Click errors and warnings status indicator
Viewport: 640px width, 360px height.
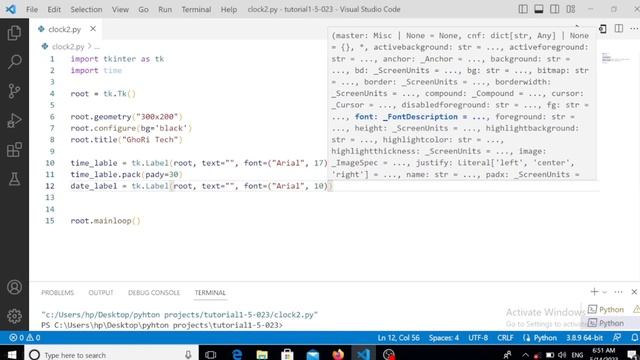25,338
